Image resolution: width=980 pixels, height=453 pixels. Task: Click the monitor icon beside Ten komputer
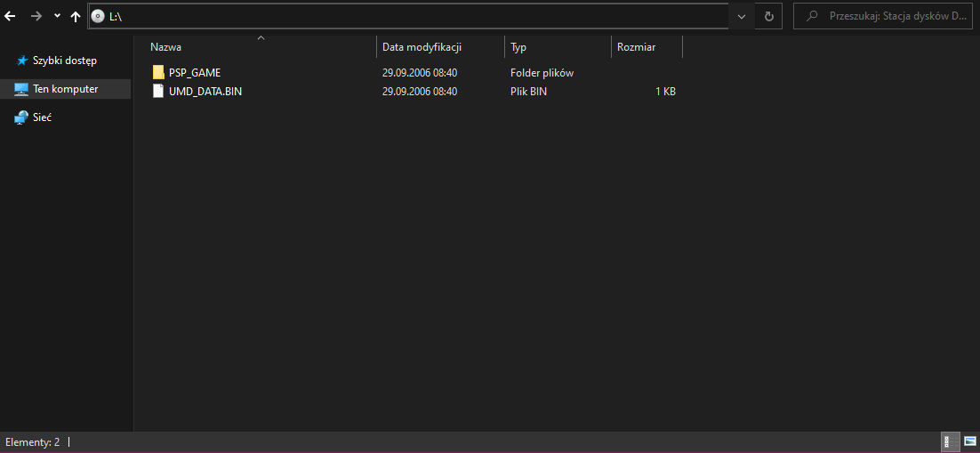21,89
